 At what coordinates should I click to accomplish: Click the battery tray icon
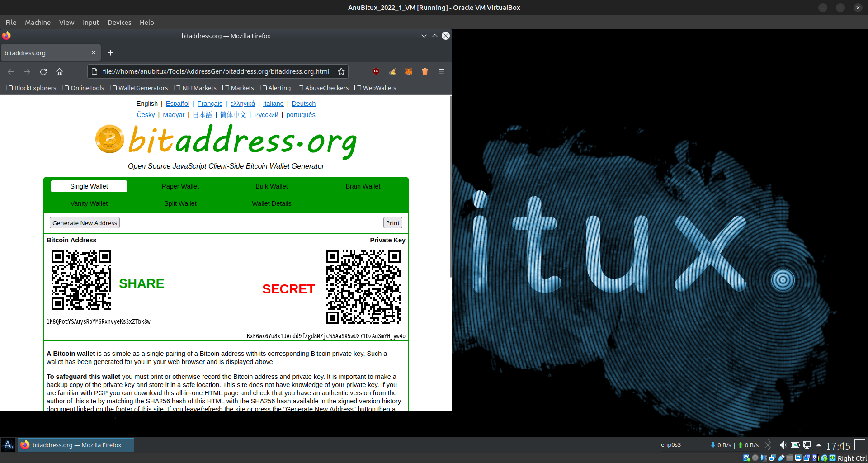click(x=795, y=445)
